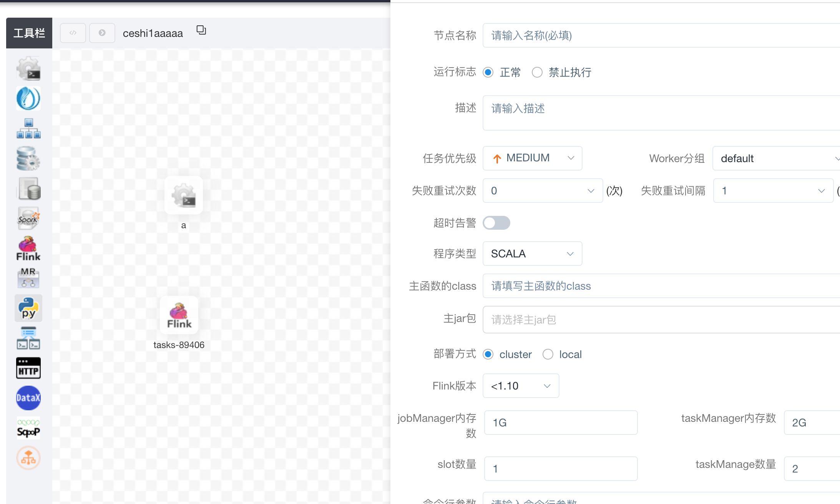Viewport: 840px width, 504px height.
Task: Select the Spark task tool
Action: (x=28, y=218)
